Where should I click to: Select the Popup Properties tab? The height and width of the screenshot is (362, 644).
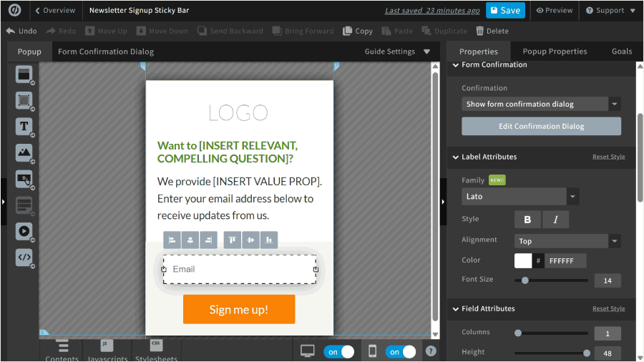pos(555,52)
